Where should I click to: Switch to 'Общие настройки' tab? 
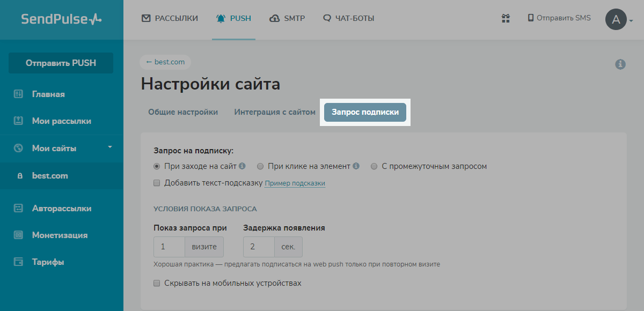[x=183, y=112]
